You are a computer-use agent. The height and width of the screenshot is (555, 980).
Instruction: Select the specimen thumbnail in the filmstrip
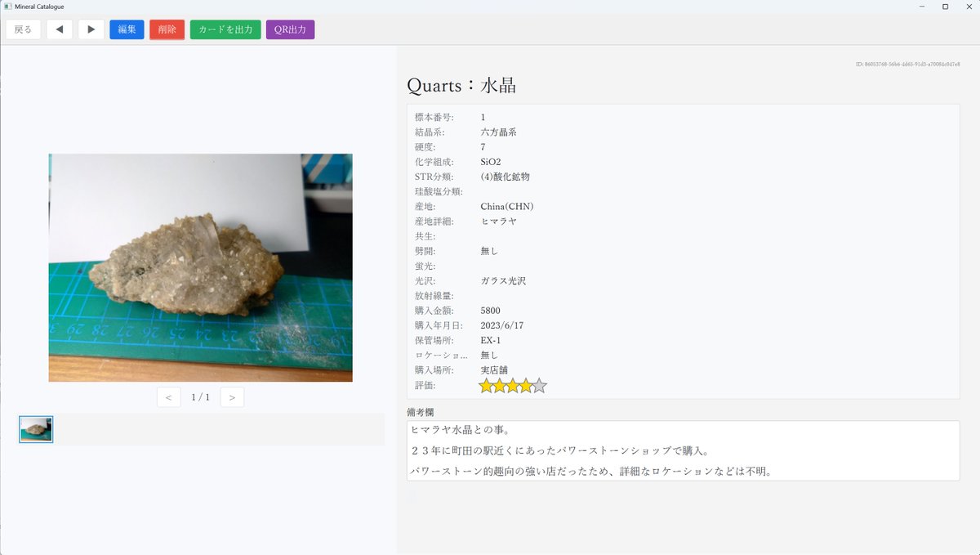click(x=34, y=429)
